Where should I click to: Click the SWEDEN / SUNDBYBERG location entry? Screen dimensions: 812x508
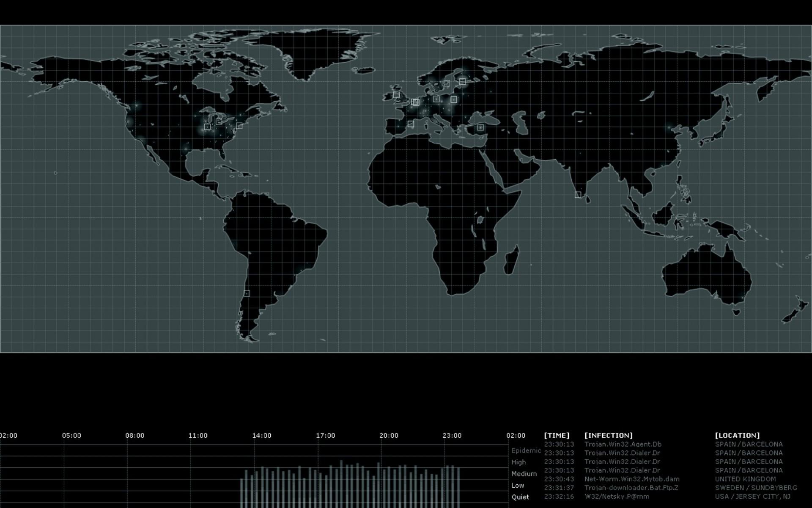pyautogui.click(x=756, y=488)
